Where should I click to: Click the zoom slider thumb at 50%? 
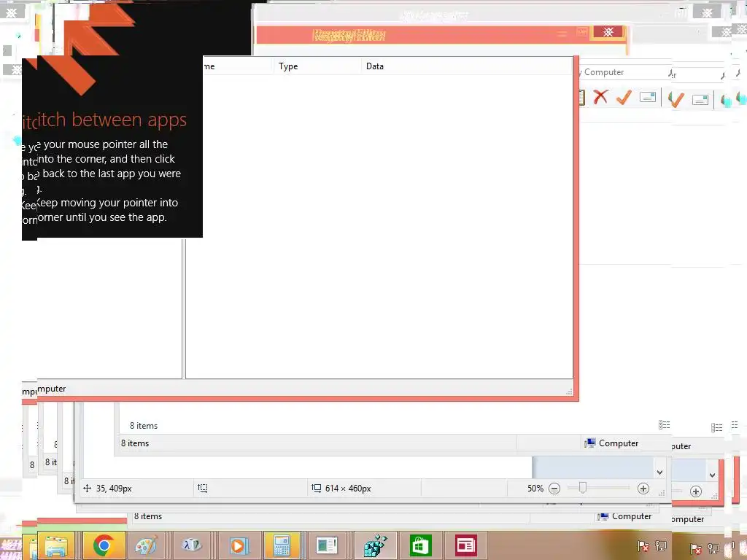click(x=582, y=488)
